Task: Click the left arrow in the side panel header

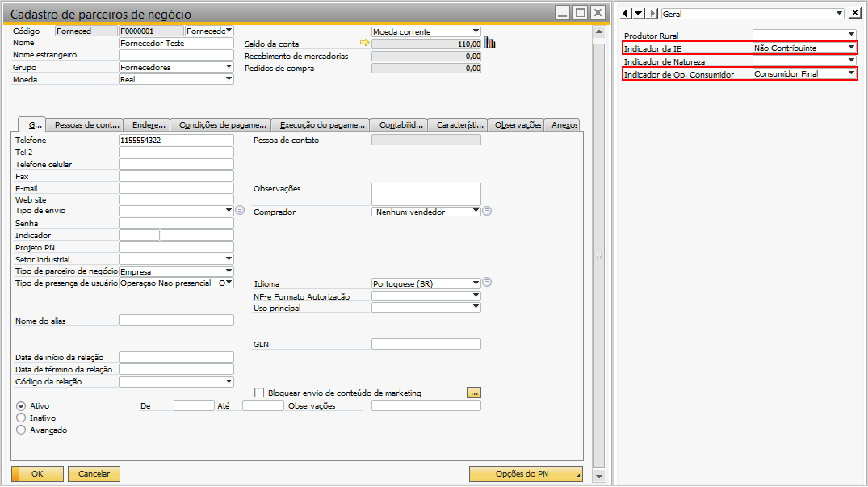Action: point(626,13)
